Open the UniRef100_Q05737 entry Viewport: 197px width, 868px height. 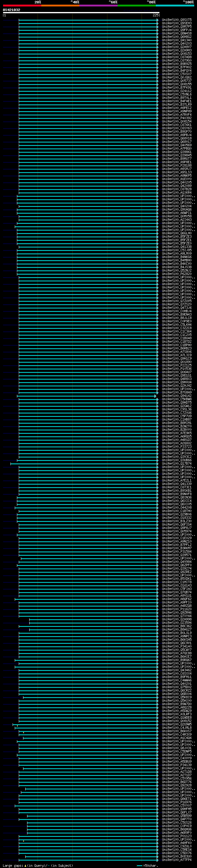177,81
